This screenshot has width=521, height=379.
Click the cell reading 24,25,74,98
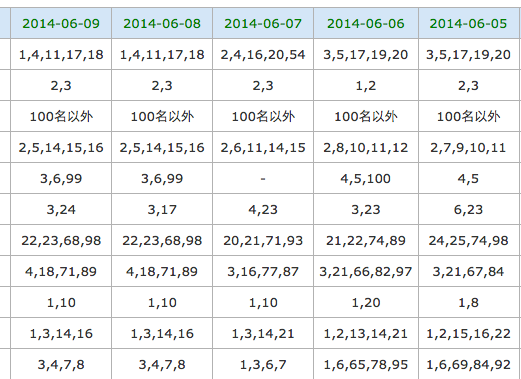(468, 240)
